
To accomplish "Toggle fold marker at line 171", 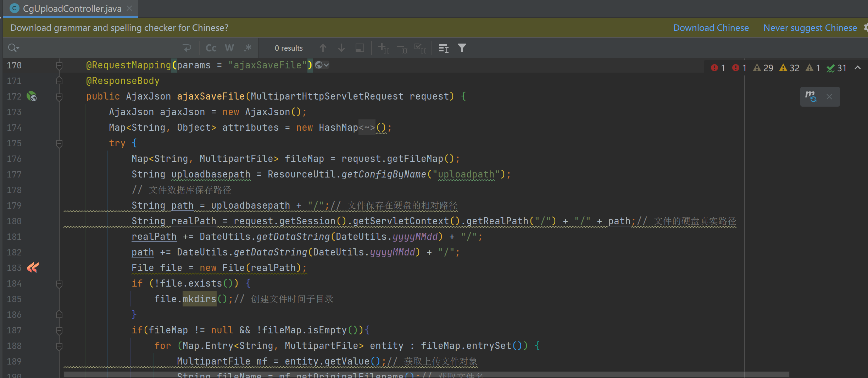I will [59, 81].
